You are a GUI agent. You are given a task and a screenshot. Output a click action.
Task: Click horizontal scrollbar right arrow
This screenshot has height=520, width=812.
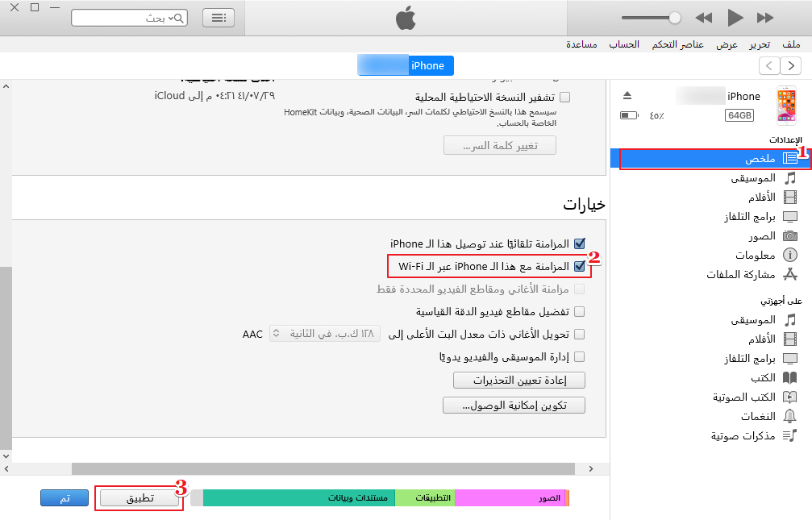click(591, 468)
